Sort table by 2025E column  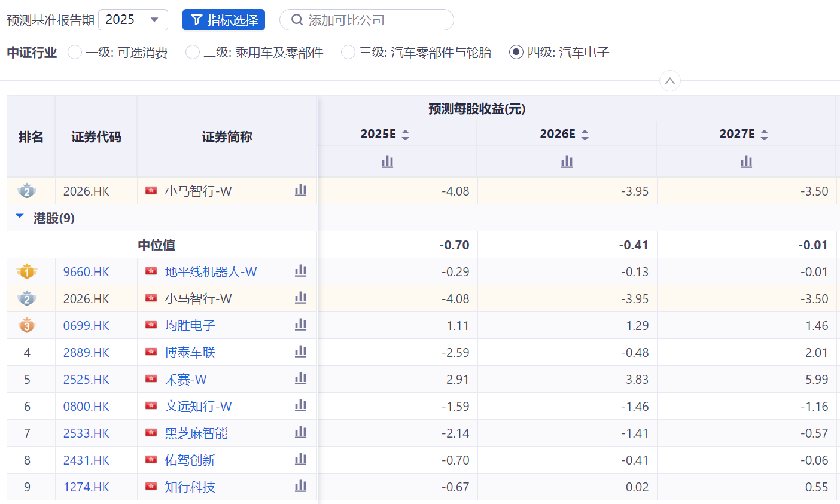pyautogui.click(x=405, y=135)
